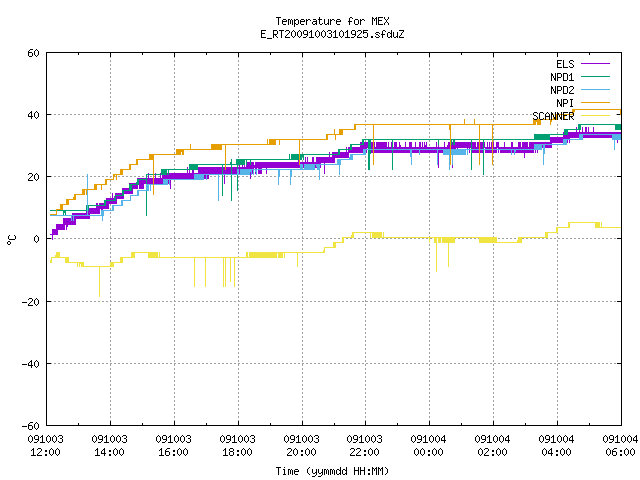Select the NPI legend label

click(x=565, y=103)
